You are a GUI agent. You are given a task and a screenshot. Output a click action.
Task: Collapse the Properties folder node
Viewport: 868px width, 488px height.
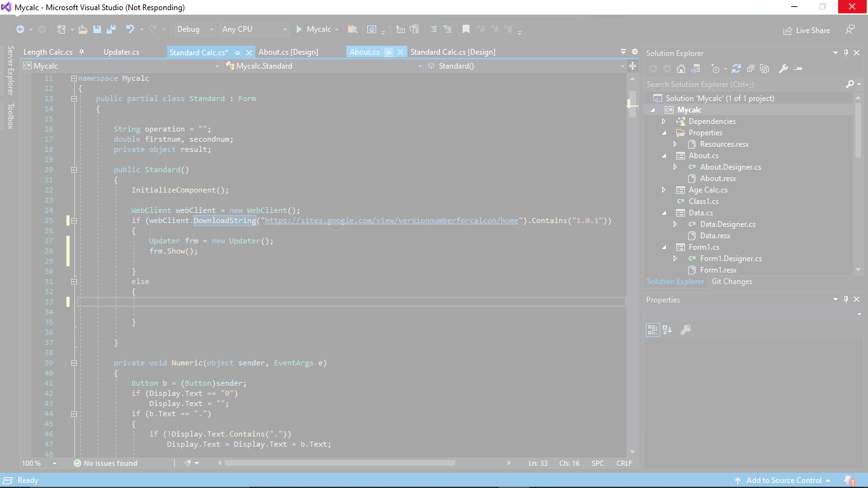tap(663, 133)
